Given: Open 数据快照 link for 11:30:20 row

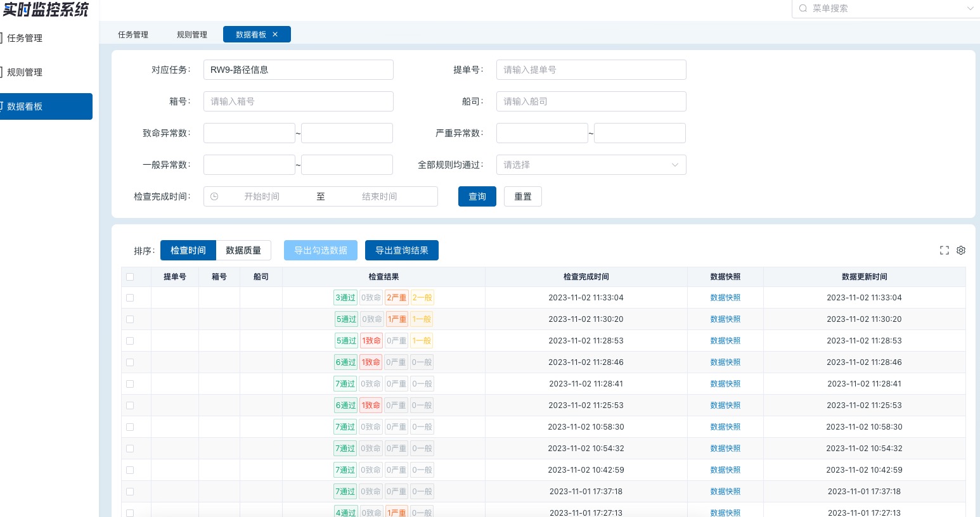Looking at the screenshot, I should (725, 319).
